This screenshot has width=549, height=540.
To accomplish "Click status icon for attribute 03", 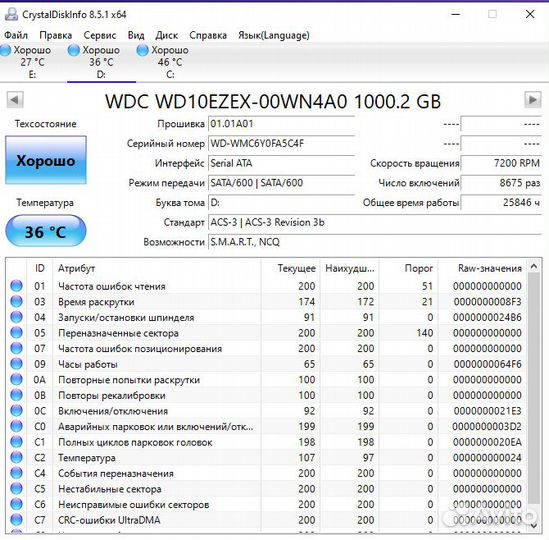I will point(16,302).
